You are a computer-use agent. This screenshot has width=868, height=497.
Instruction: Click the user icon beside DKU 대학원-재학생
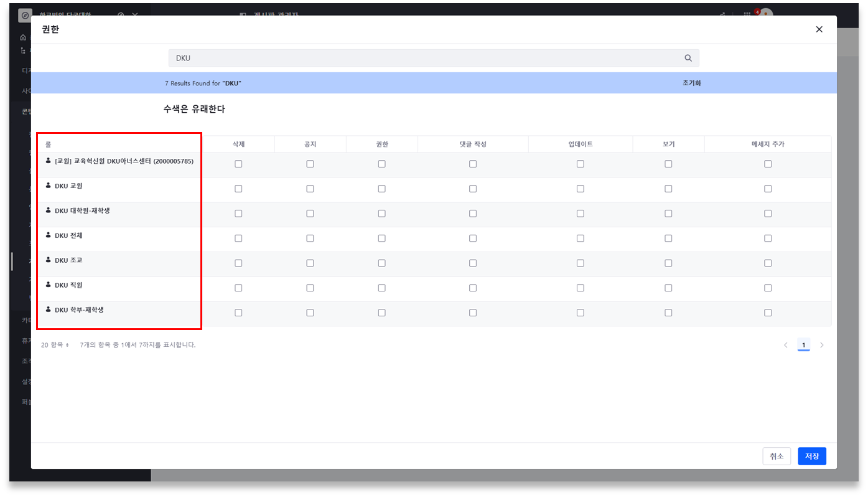[x=49, y=211]
